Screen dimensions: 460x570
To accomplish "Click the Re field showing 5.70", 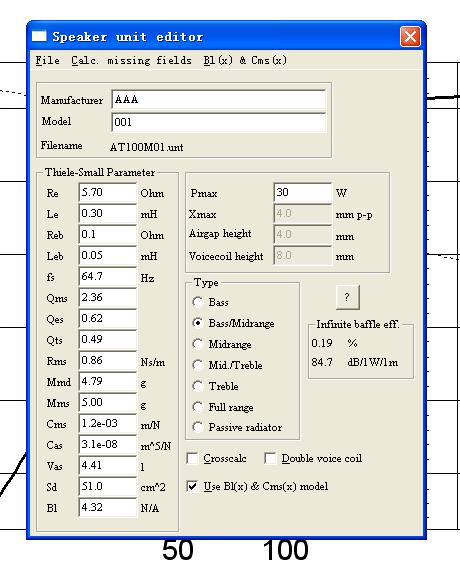I will point(108,192).
